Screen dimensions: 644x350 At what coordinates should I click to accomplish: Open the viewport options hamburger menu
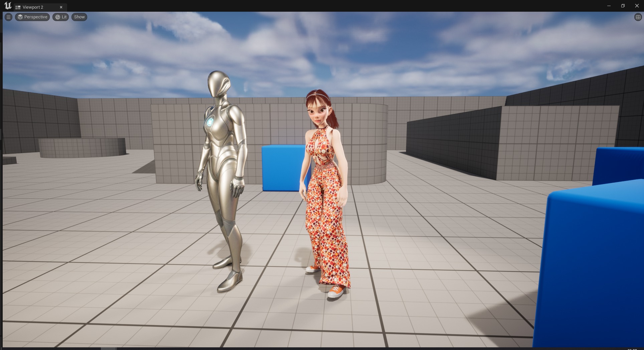(x=9, y=17)
